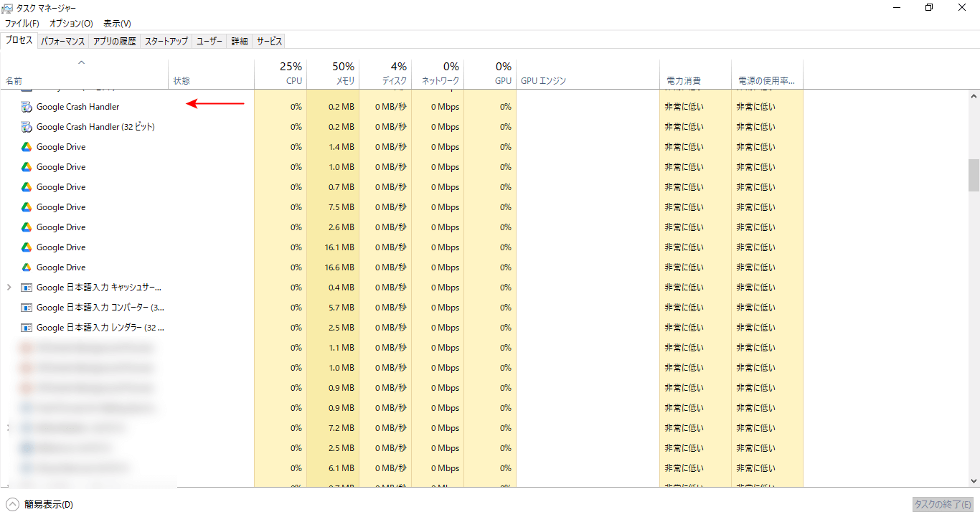Select the Google 日本語入力 キャッシュサー process name
Image resolution: width=980 pixels, height=522 pixels.
(x=100, y=288)
